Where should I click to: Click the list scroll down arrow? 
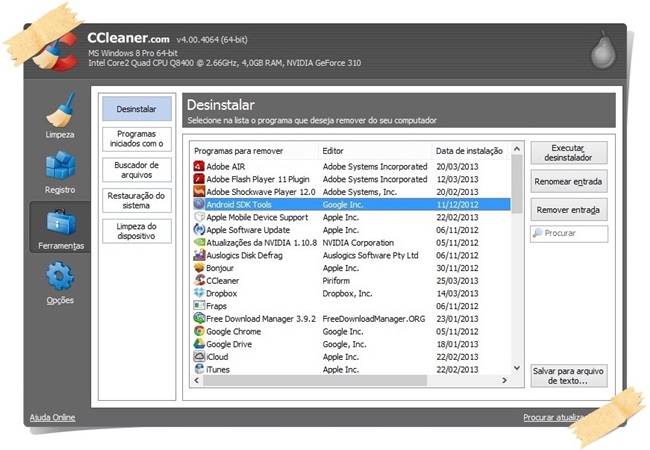coord(517,368)
